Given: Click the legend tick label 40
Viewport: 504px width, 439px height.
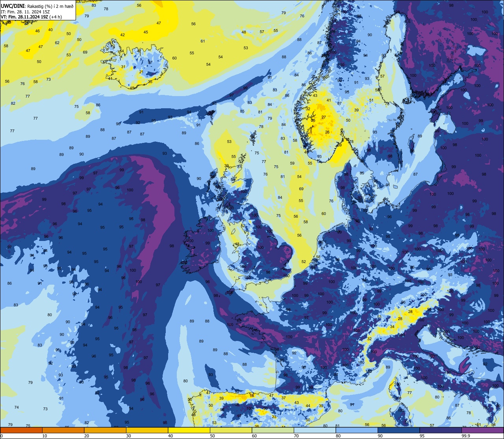Looking at the screenshot, I should (170, 436).
